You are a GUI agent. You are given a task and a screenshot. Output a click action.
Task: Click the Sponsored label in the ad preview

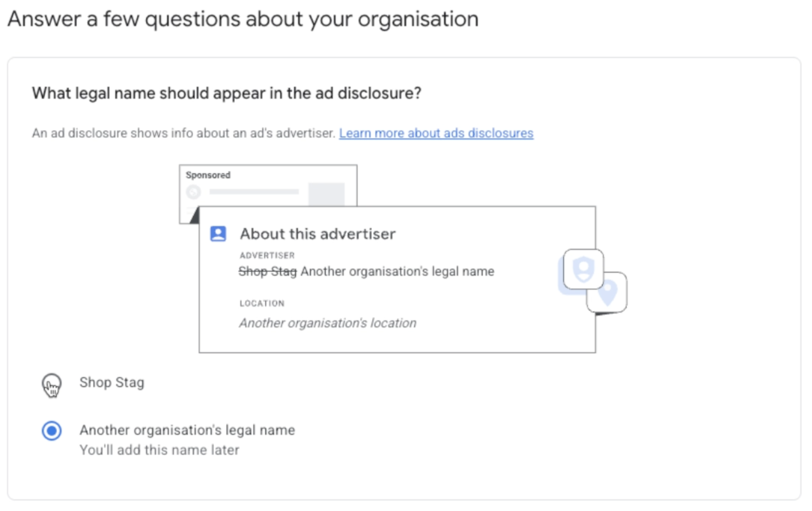click(x=208, y=175)
